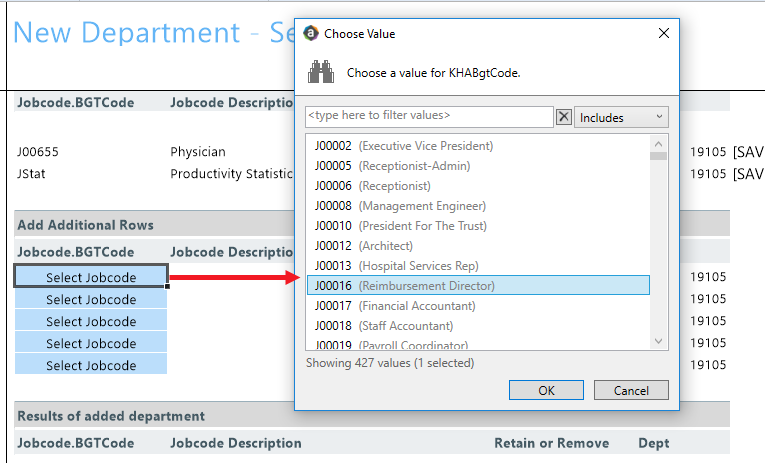
Task: Pick J00016 Reimbursement Director
Action: 404,286
